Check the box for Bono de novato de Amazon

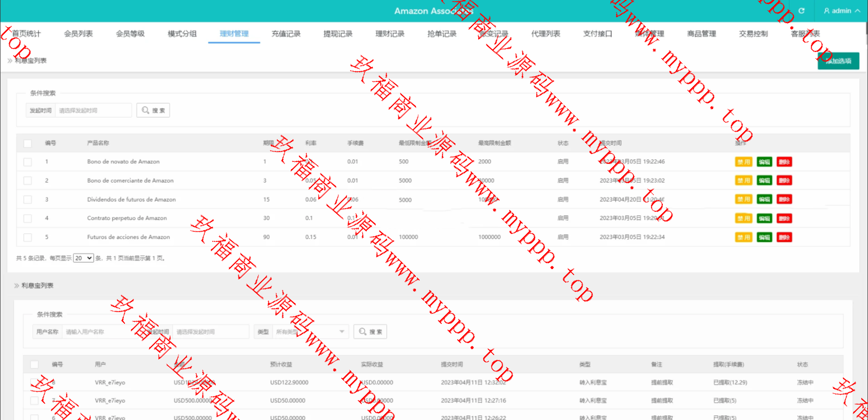(x=28, y=162)
